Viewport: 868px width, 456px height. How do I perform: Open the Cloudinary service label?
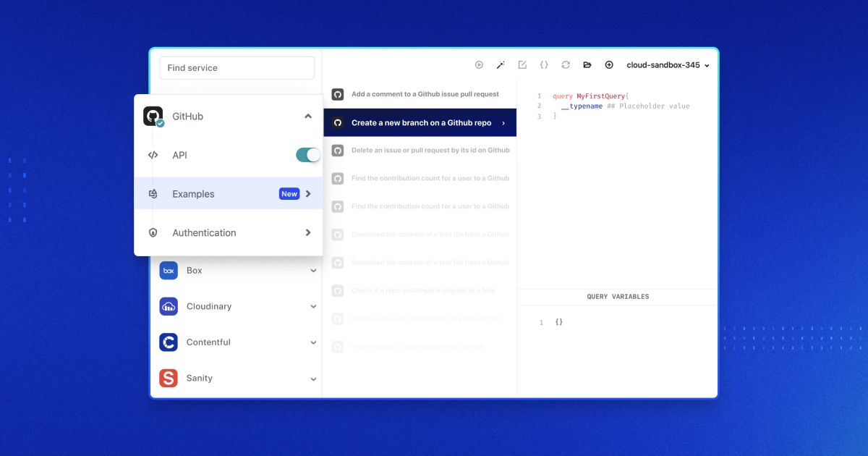coord(209,306)
